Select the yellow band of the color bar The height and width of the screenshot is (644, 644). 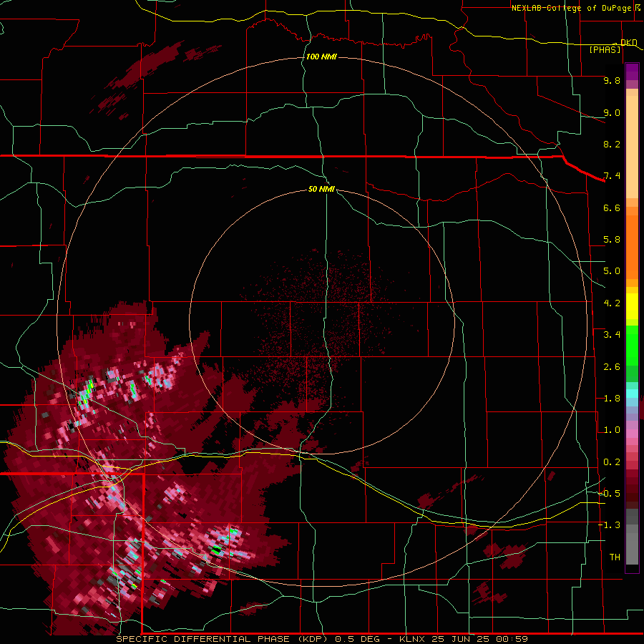click(x=632, y=306)
